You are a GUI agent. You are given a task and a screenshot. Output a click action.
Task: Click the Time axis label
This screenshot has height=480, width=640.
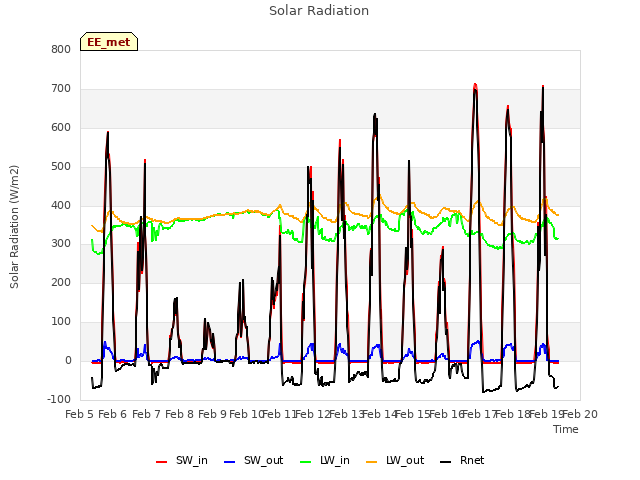click(x=566, y=429)
